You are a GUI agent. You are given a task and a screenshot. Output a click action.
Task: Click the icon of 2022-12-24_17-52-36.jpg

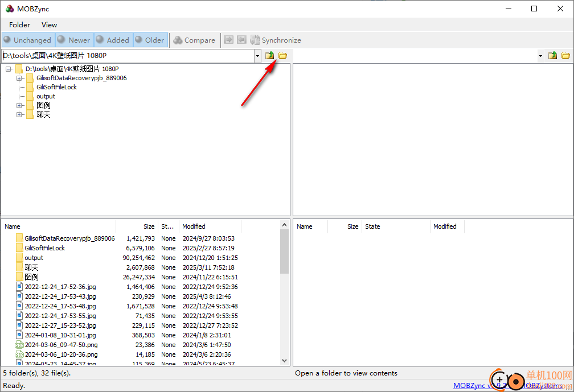(x=19, y=287)
